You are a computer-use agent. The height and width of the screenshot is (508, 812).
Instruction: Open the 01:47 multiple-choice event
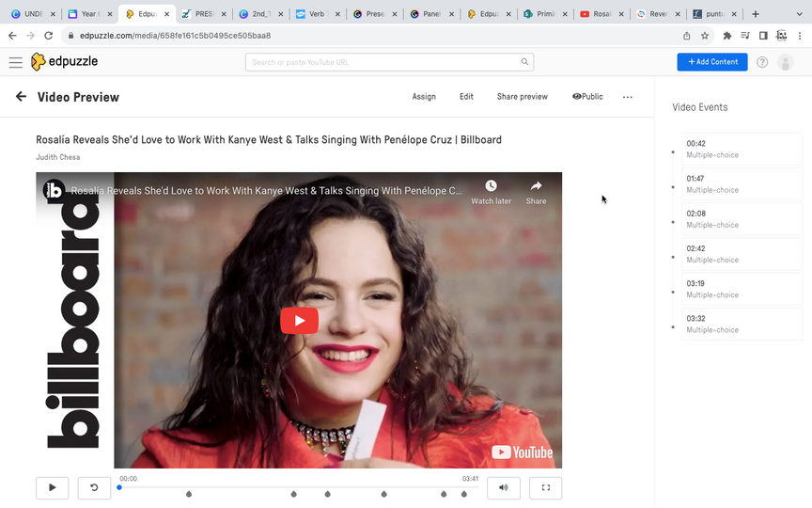(742, 184)
